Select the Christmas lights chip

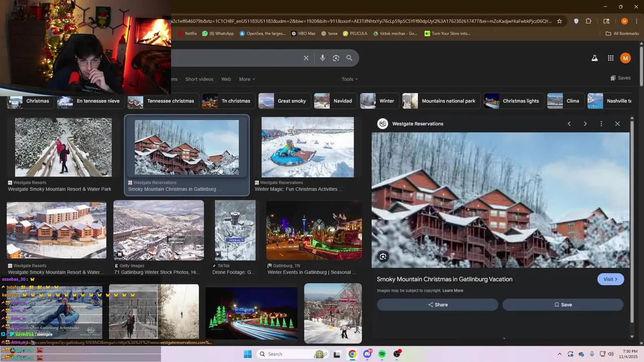(513, 101)
